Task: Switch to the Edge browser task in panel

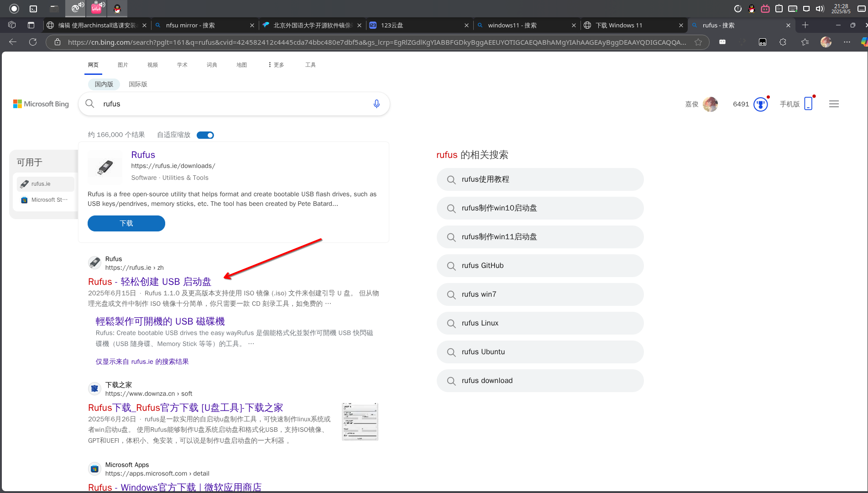Action: pos(76,8)
